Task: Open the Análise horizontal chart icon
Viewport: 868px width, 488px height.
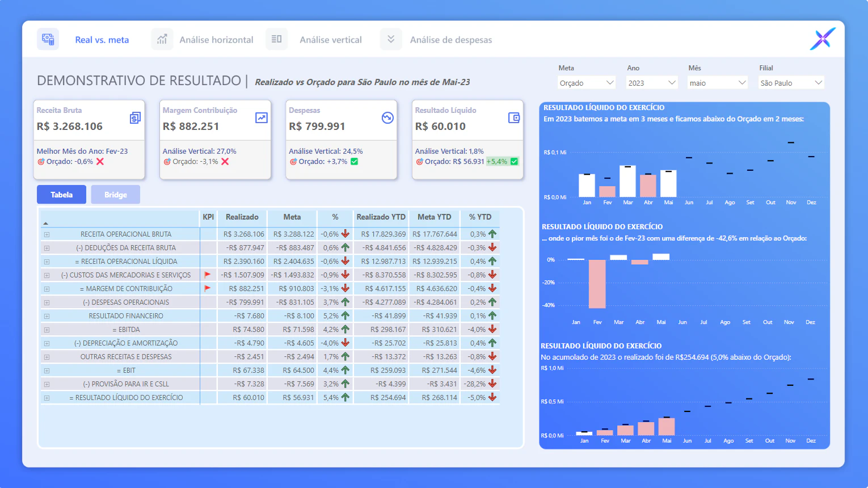Action: coord(162,39)
